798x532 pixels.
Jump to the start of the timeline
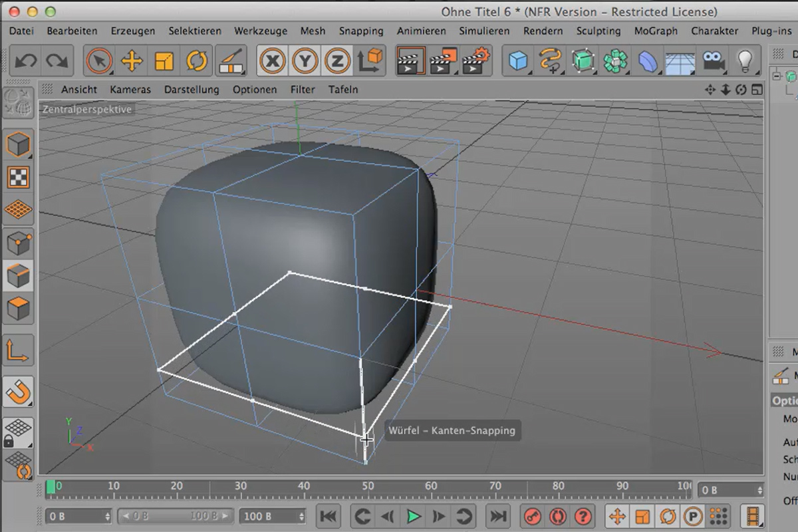(329, 516)
